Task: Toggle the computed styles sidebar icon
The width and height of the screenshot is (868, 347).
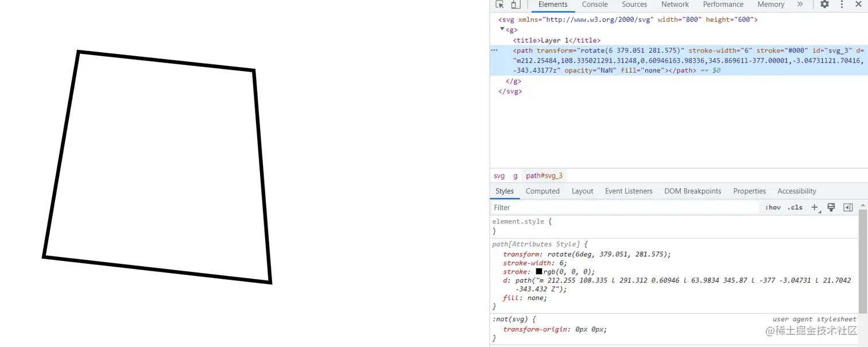Action: coord(848,208)
